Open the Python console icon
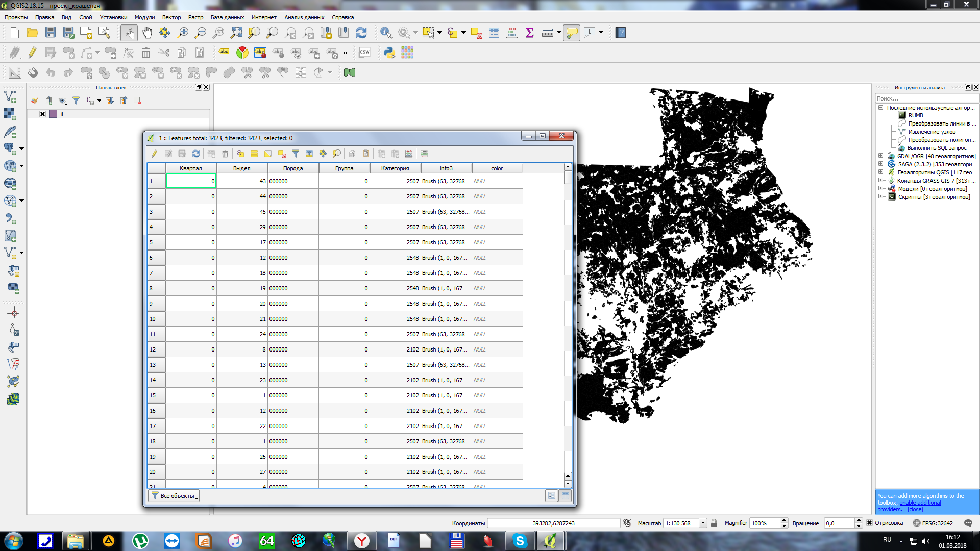The width and height of the screenshot is (980, 551). pos(389,53)
